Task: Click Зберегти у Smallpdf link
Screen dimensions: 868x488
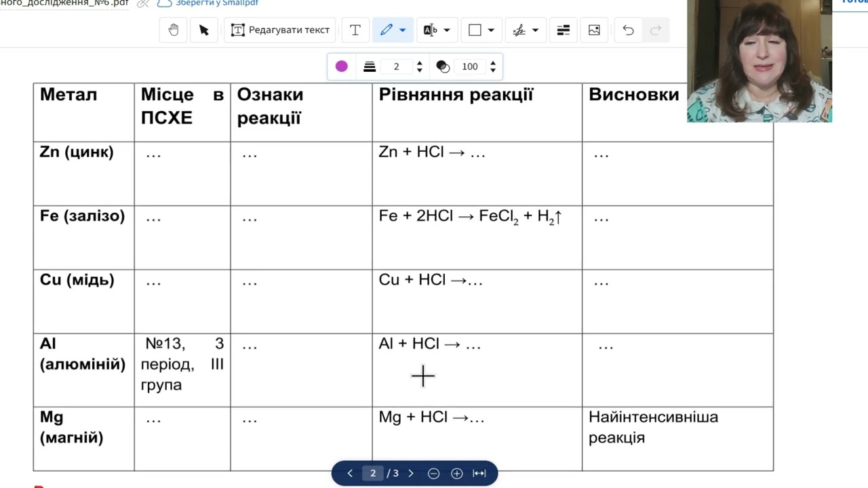Action: (x=217, y=3)
